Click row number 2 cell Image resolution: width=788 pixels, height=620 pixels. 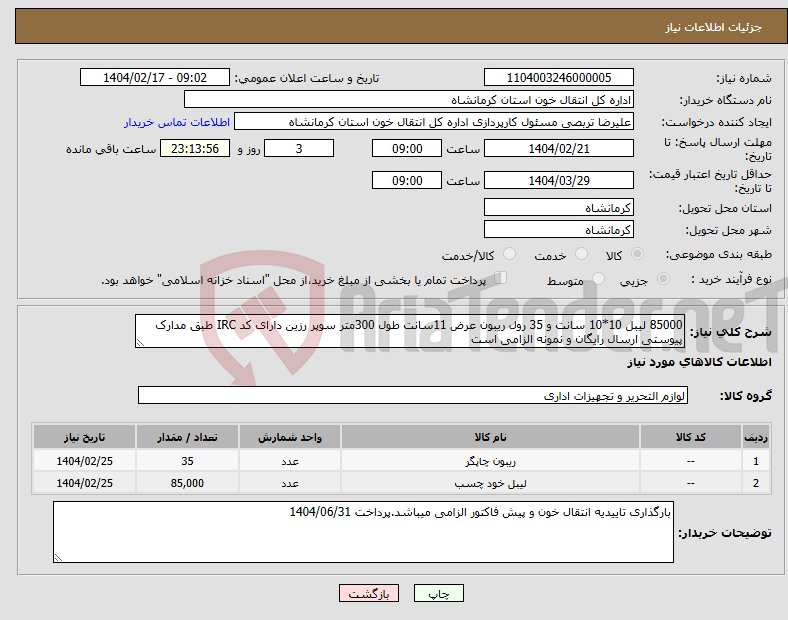pos(755,483)
